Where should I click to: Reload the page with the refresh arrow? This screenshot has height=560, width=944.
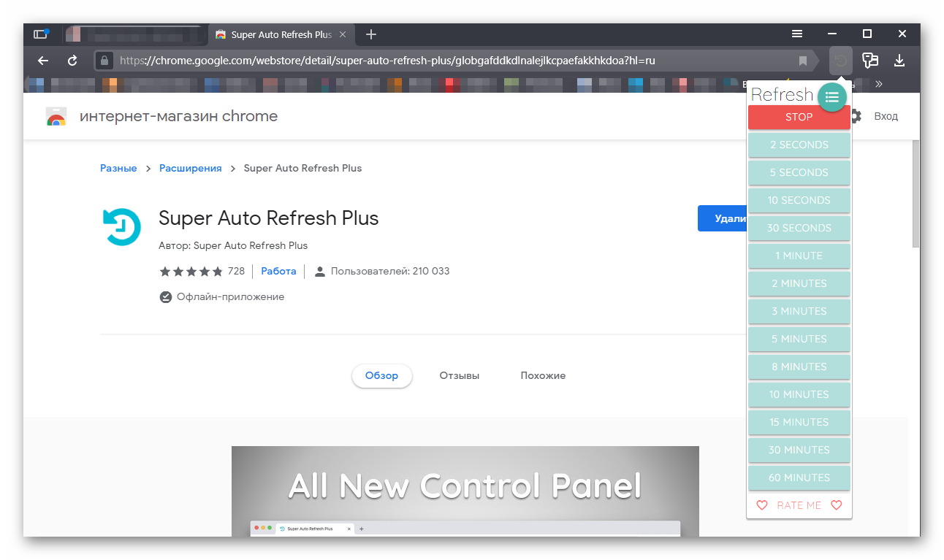point(72,61)
